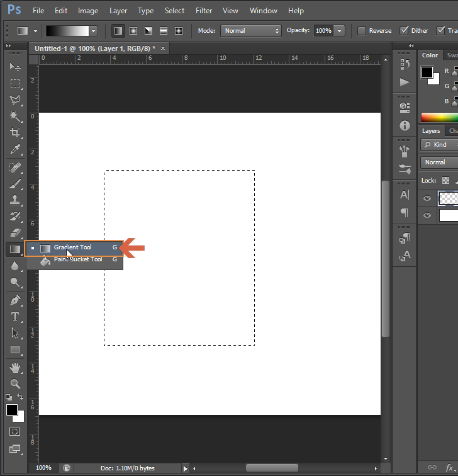Screen dimensions: 458x476
Task: Switch to the Layers panel tab
Action: [431, 131]
